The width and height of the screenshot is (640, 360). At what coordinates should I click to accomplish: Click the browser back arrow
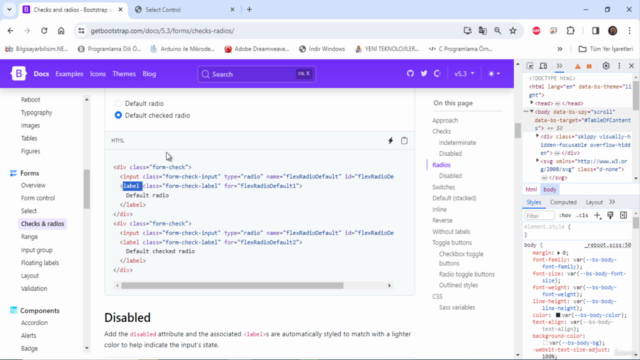pyautogui.click(x=11, y=31)
